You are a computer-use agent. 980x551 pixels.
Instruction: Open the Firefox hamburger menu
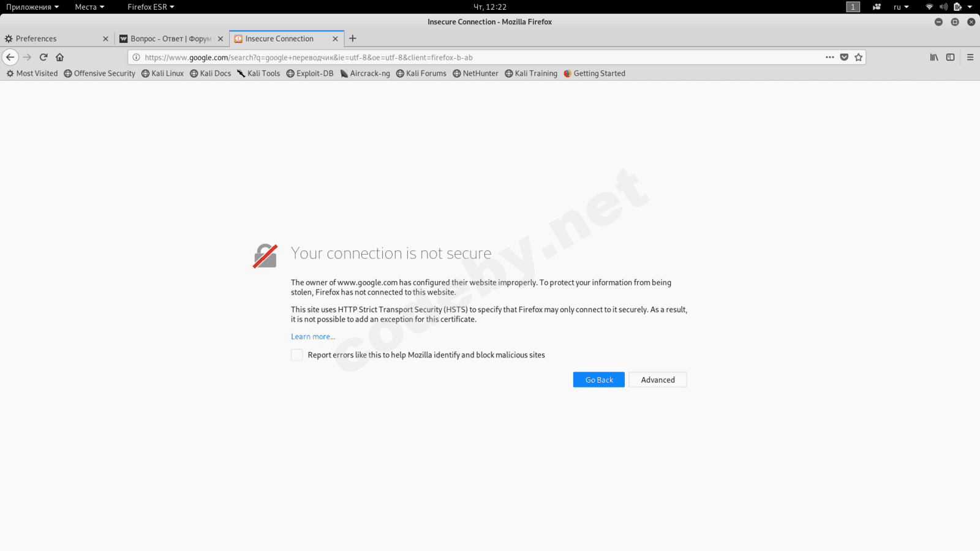pyautogui.click(x=970, y=57)
